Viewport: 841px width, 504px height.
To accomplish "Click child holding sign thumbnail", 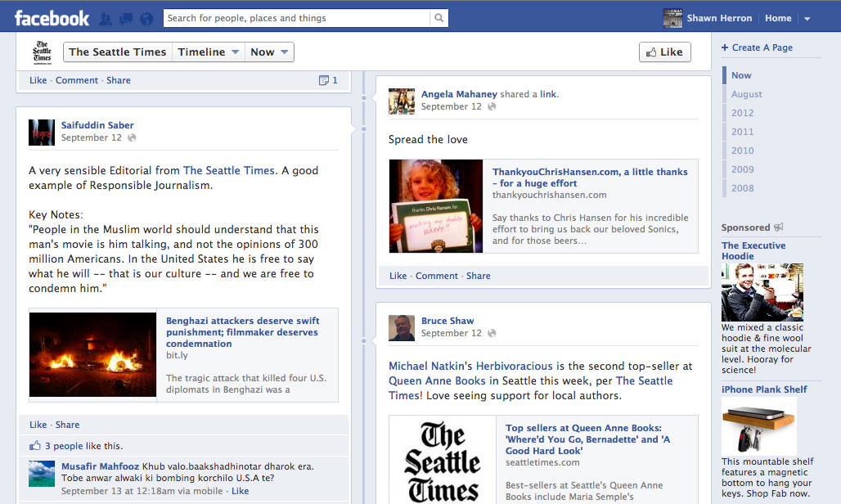I will (x=436, y=206).
